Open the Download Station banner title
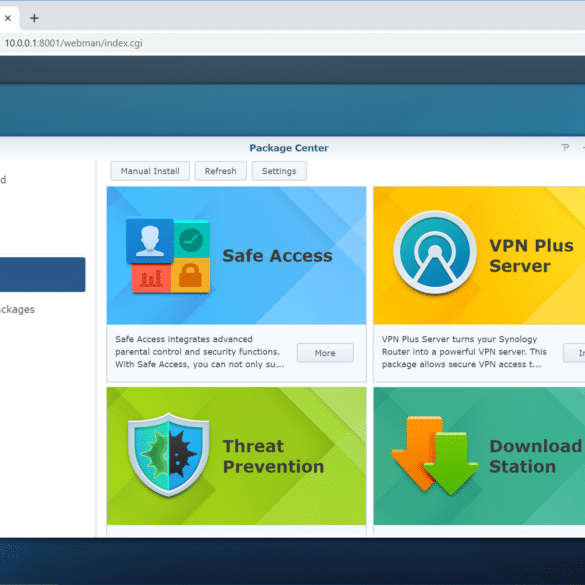The height and width of the screenshot is (585, 585). [535, 456]
